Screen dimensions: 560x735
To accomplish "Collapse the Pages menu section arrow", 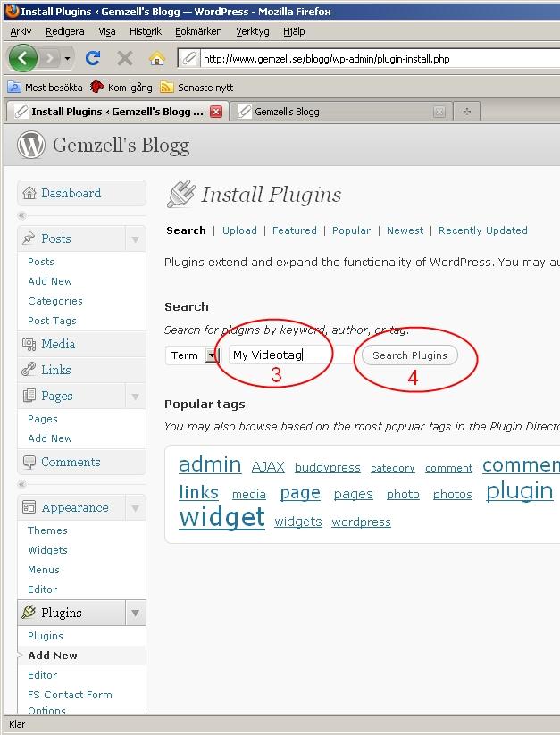I will [136, 397].
